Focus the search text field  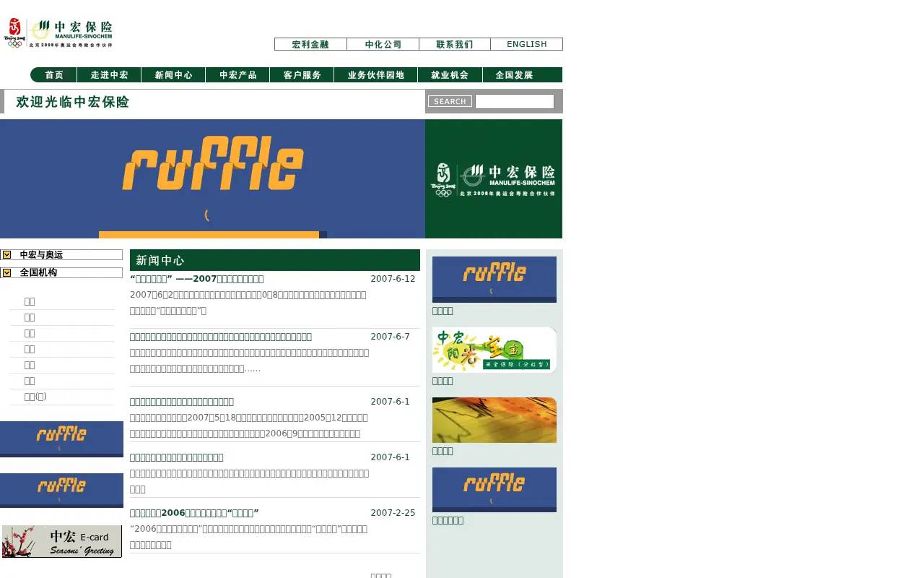click(515, 101)
